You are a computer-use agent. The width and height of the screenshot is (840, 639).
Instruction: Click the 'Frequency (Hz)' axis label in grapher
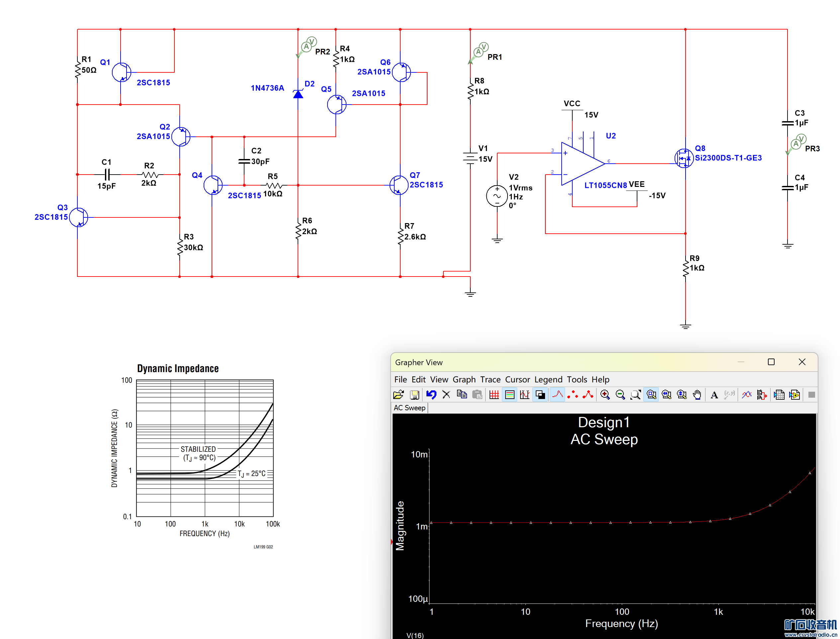point(621,623)
